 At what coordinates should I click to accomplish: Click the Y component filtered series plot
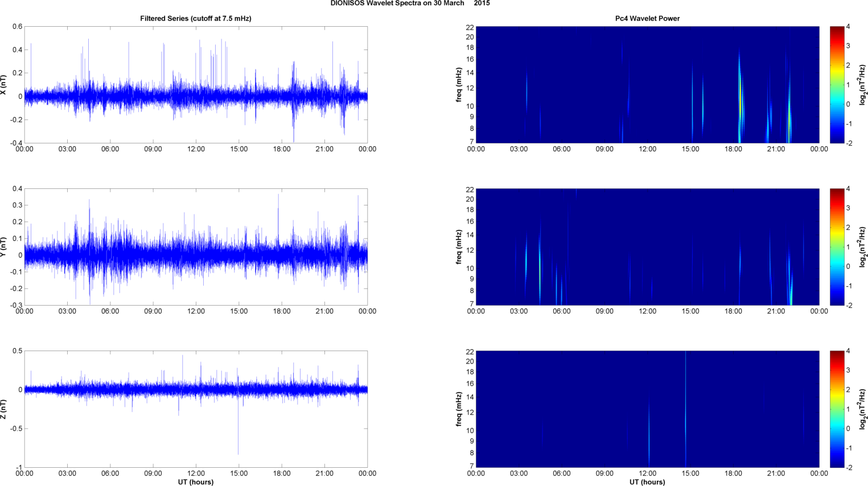click(196, 247)
